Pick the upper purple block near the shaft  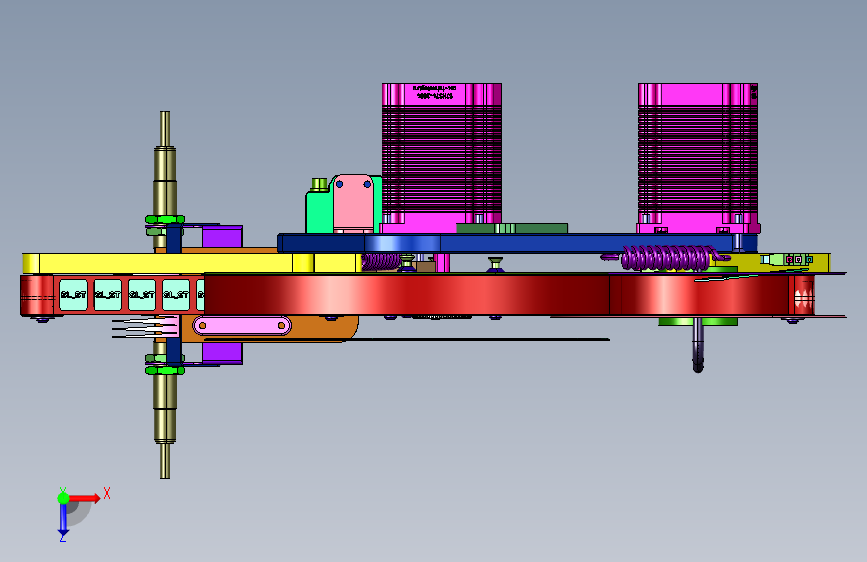click(x=222, y=236)
